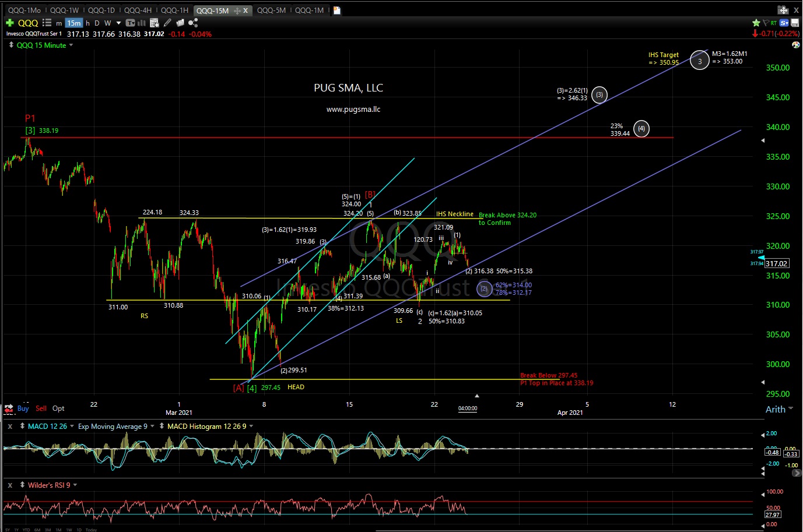803x532 pixels.
Task: Select the 'W' weekly interval
Action: (x=107, y=23)
